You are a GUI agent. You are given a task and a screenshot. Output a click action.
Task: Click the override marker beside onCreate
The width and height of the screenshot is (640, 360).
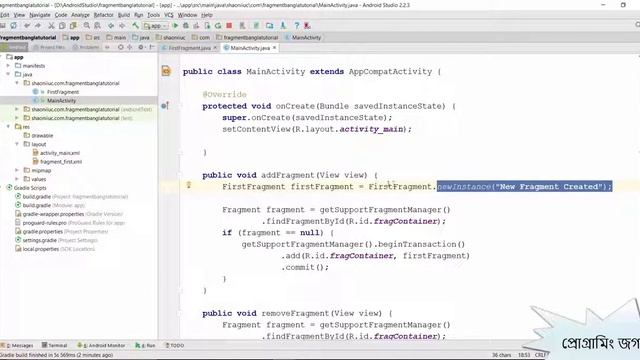164,106
